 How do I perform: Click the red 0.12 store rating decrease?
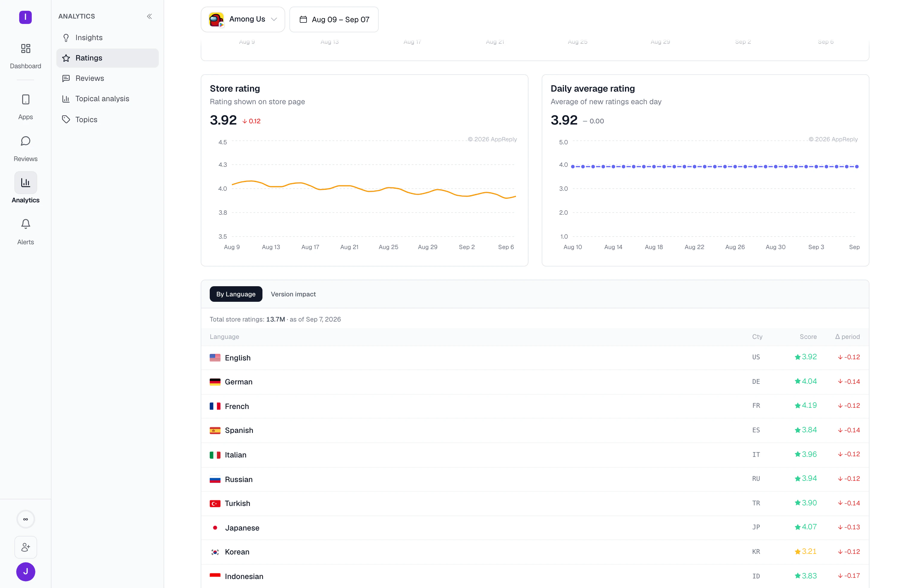coord(252,121)
